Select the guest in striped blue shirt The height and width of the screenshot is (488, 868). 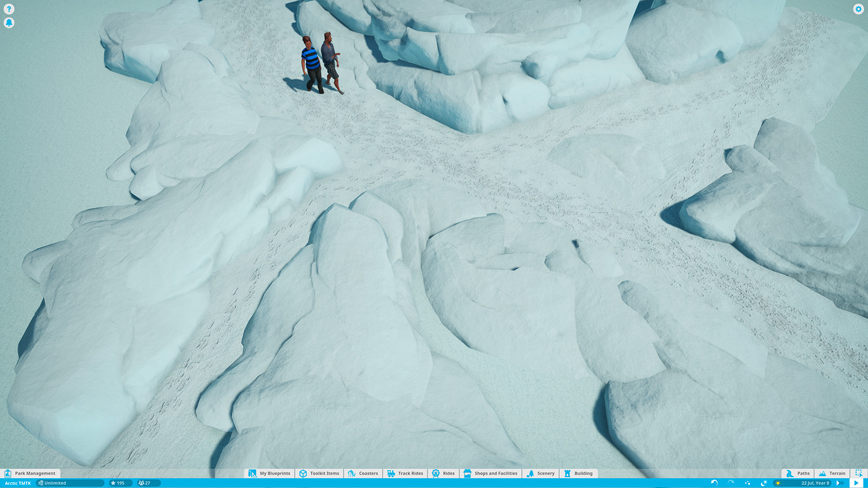311,65
